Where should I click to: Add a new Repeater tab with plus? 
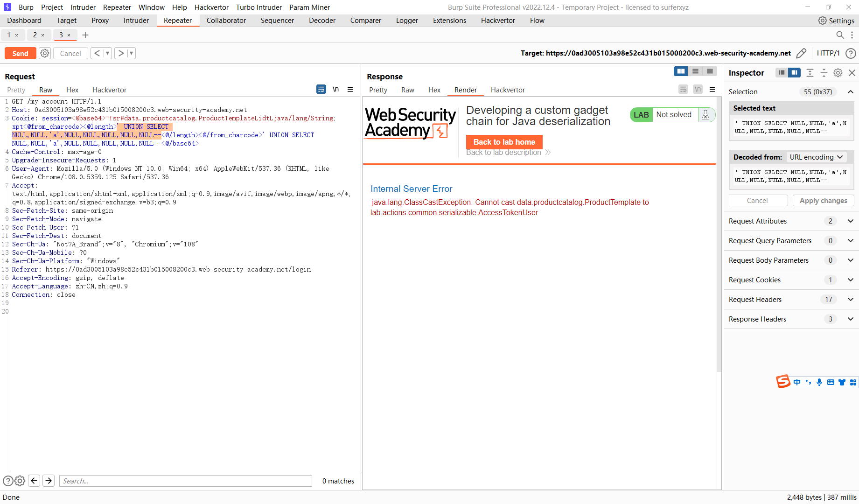pos(85,35)
